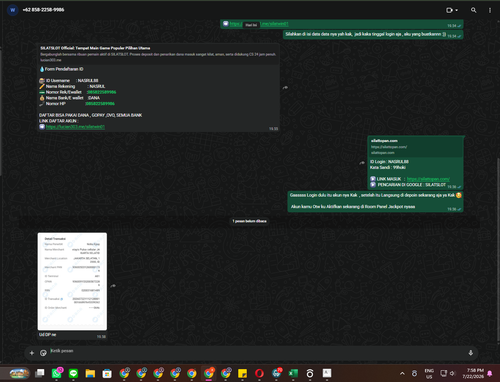The image size is (500, 382).
Task: Click the search icon in chat header
Action: (473, 10)
